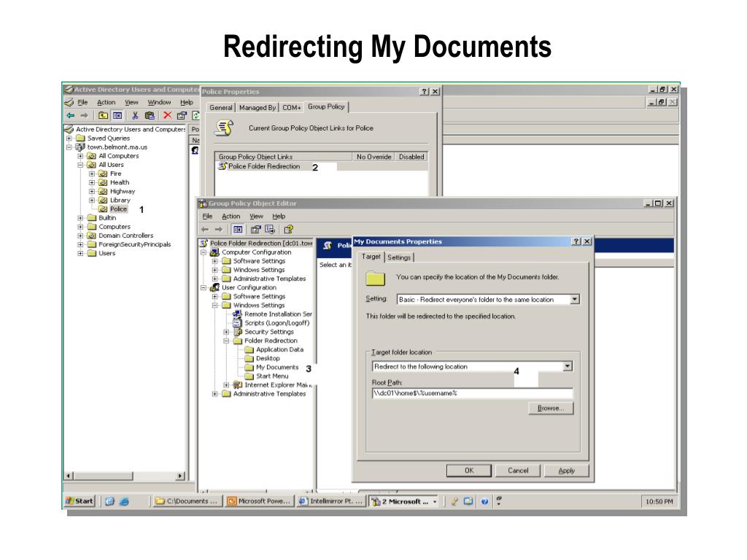The height and width of the screenshot is (560, 747).
Task: Collapse the All Users node
Action: pyautogui.click(x=80, y=165)
